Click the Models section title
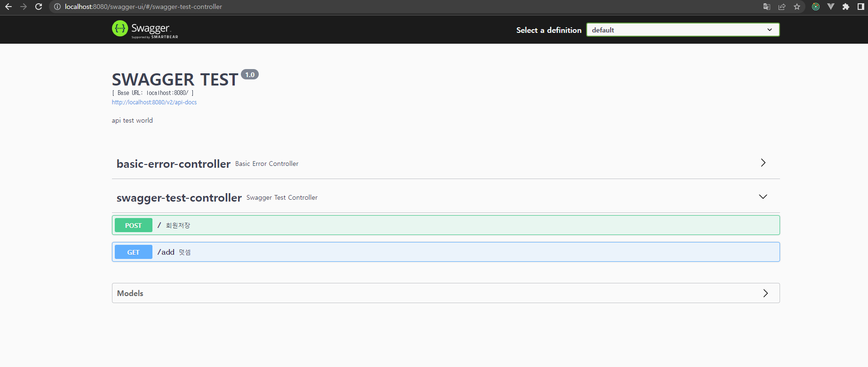Screen dimensions: 868x367 (130, 293)
